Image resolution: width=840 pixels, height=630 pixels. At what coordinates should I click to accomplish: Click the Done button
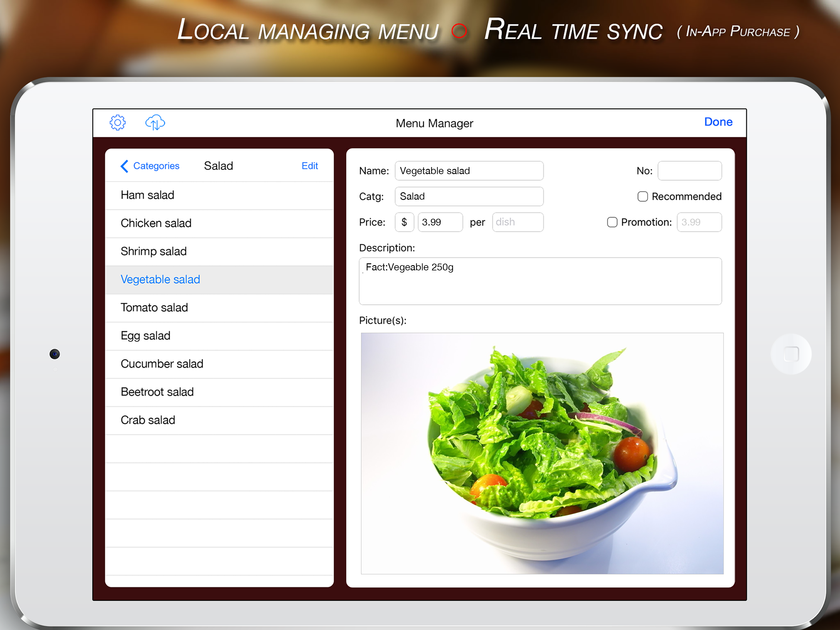coord(718,122)
